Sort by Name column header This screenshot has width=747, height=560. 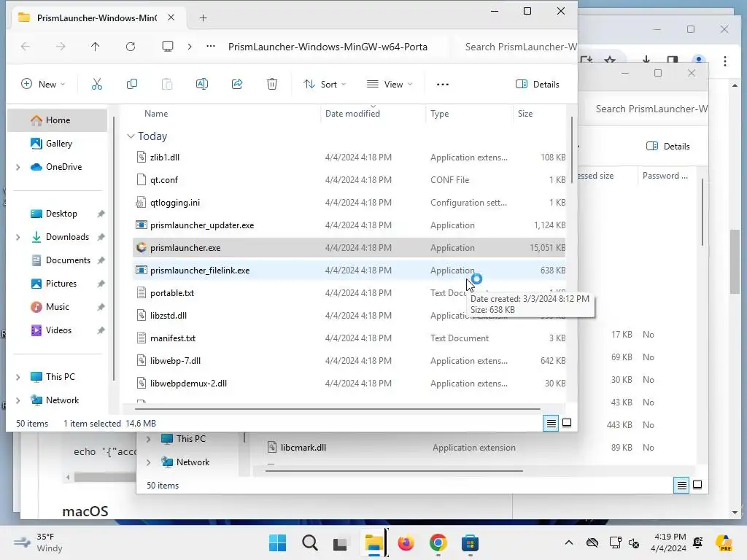click(156, 114)
